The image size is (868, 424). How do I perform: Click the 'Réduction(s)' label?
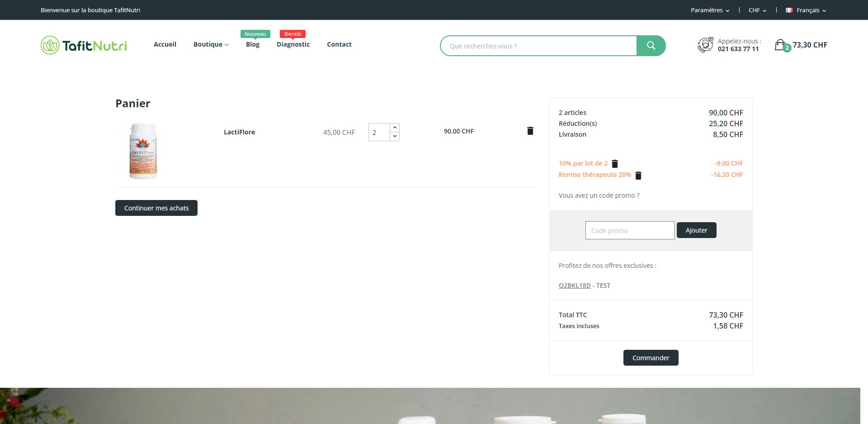coord(578,124)
